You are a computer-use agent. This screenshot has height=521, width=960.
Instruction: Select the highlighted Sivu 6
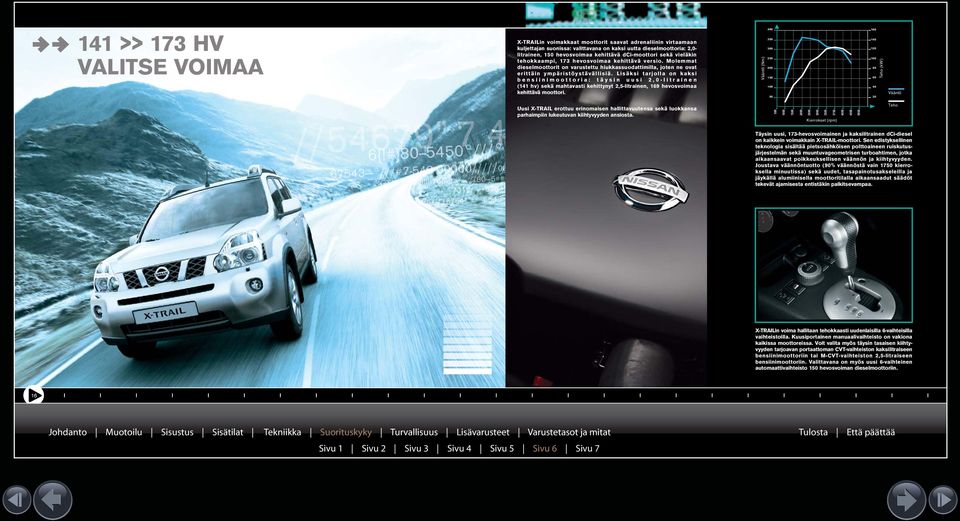coord(545,449)
